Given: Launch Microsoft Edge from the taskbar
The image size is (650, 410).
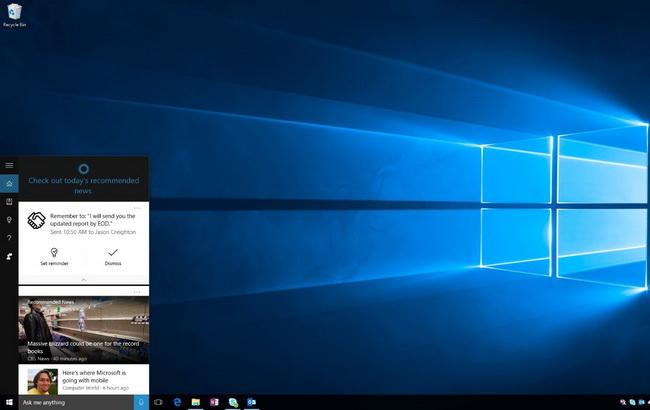Looking at the screenshot, I should click(177, 402).
